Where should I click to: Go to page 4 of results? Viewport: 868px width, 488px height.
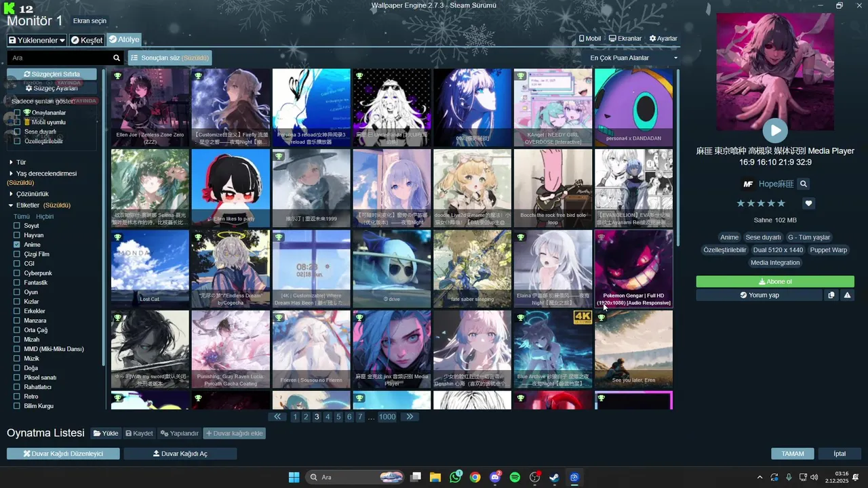(328, 417)
